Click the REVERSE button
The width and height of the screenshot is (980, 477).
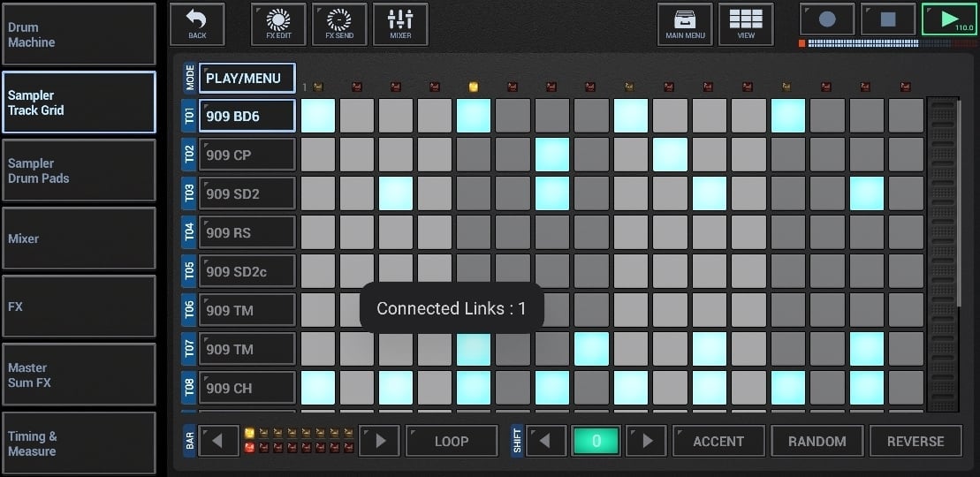click(915, 441)
